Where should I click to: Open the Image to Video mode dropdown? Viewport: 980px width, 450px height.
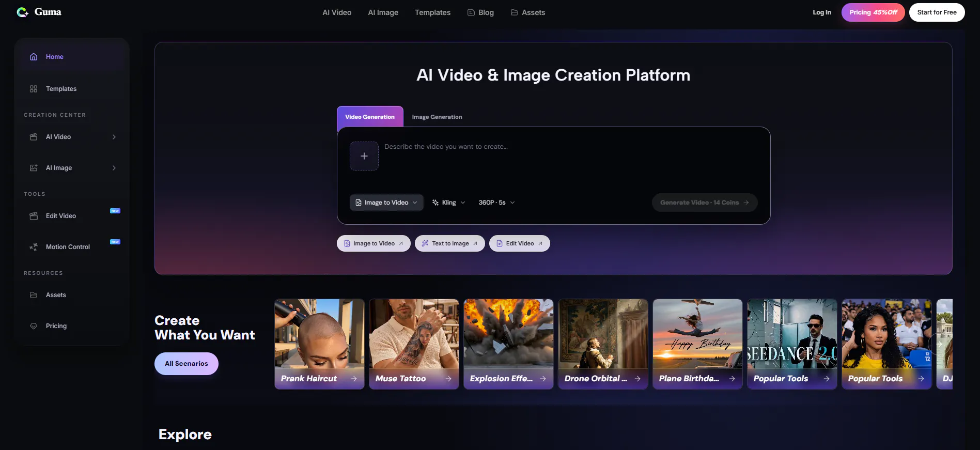pos(386,203)
